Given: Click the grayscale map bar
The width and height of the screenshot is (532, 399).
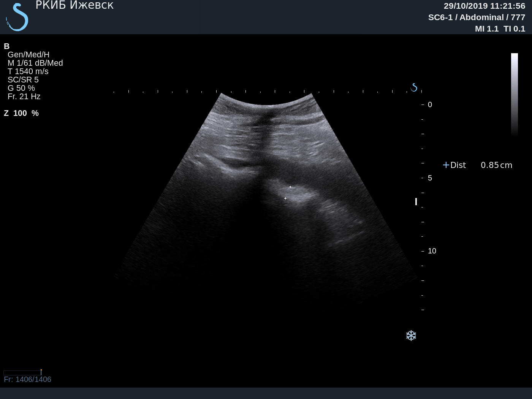Looking at the screenshot, I should (515, 94).
